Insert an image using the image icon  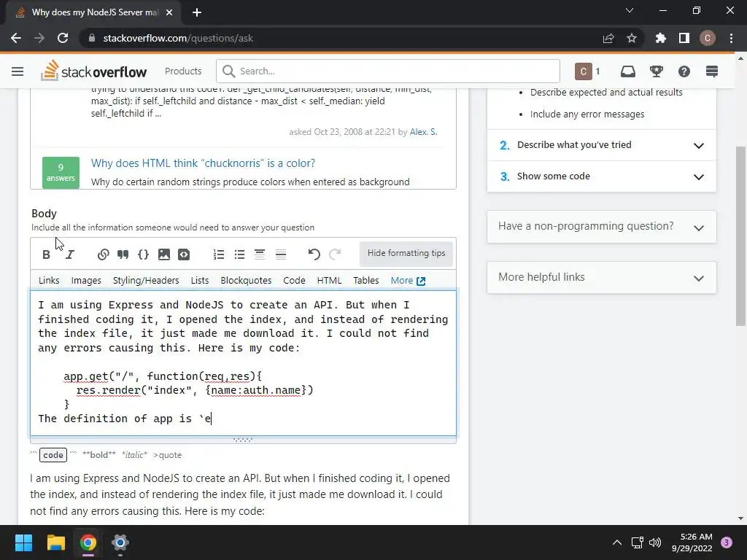click(164, 254)
